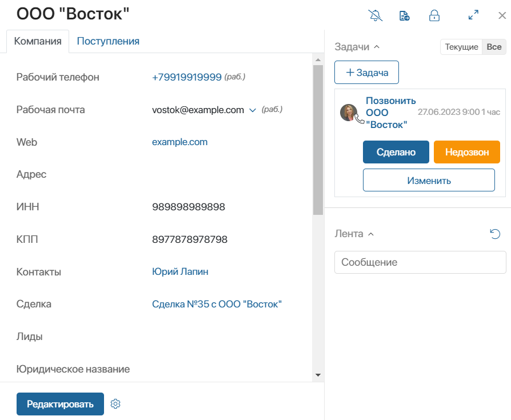Click the Лиды field label
Viewport: 511px width, 420px height.
pyautogui.click(x=29, y=337)
